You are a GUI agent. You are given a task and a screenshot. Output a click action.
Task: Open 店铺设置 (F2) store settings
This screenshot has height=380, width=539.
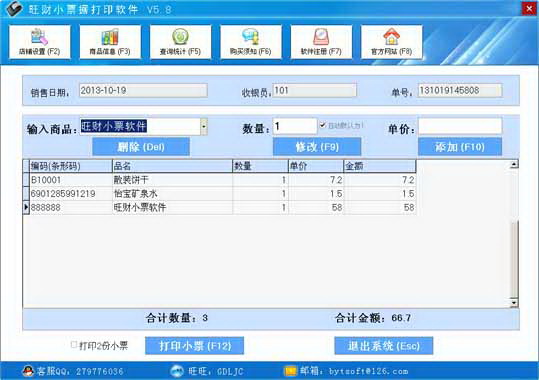40,42
